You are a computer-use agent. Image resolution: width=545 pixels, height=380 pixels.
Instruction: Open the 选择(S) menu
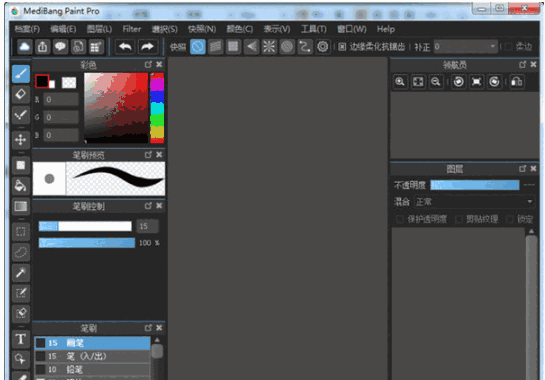click(x=165, y=29)
